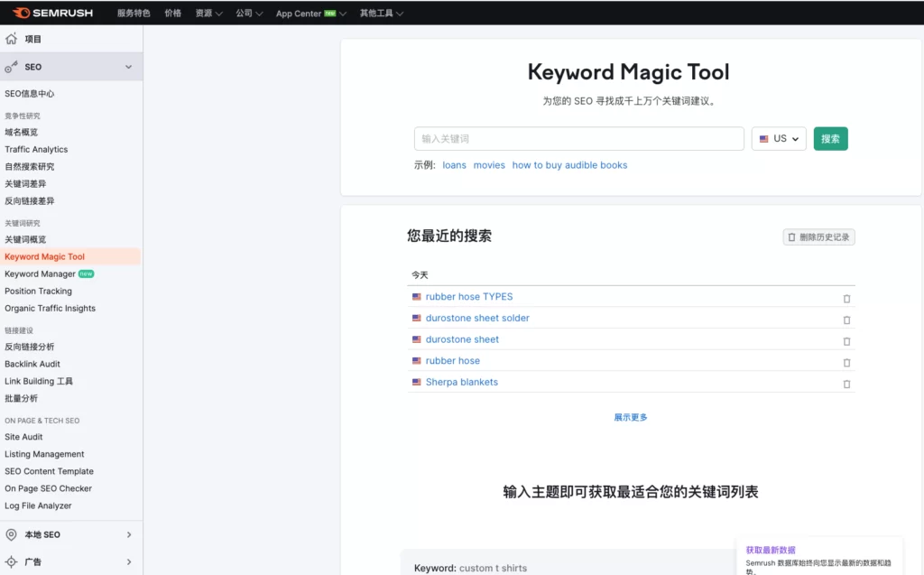924x575 pixels.
Task: Click the new badge next to App Center
Action: [x=330, y=13]
